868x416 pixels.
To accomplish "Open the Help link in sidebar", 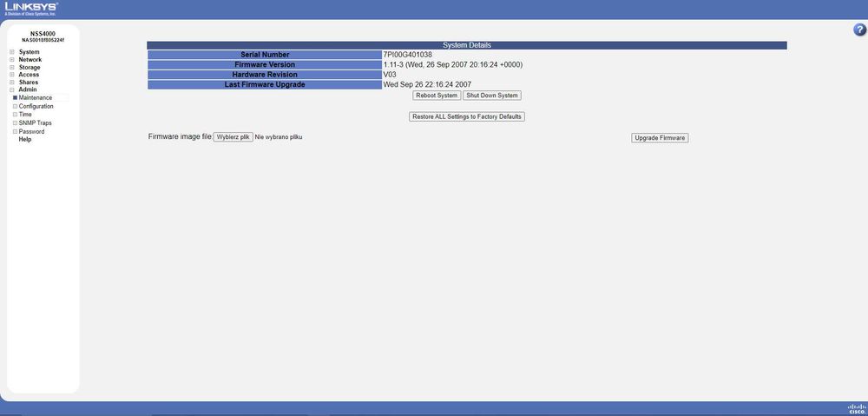I will click(25, 140).
